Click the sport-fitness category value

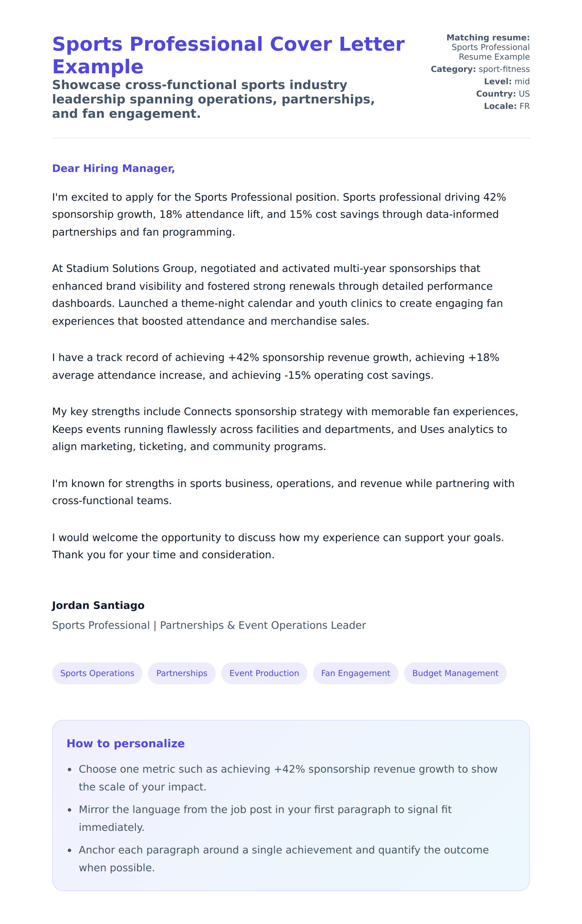point(504,69)
